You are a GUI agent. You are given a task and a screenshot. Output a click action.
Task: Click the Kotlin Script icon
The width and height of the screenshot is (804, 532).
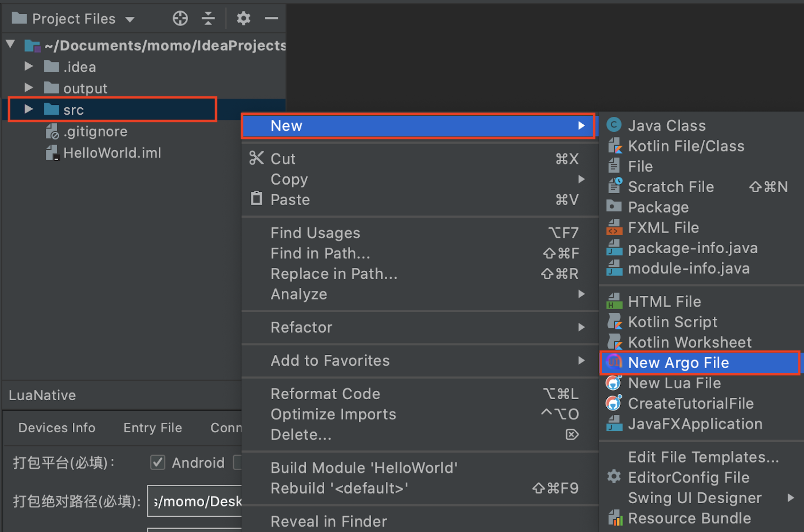614,322
